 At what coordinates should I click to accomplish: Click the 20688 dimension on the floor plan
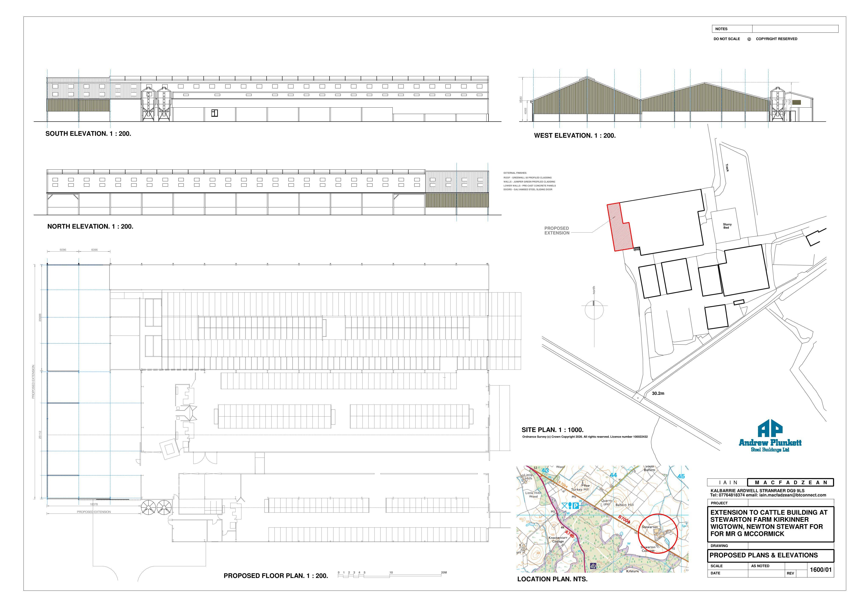click(x=40, y=317)
